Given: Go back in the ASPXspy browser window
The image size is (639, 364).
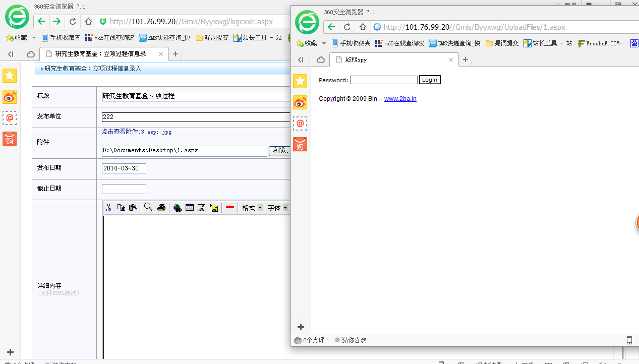Looking at the screenshot, I should (x=331, y=27).
